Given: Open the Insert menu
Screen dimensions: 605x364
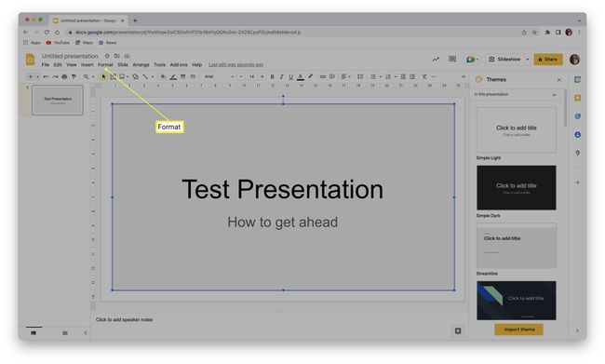Looking at the screenshot, I should pos(87,65).
